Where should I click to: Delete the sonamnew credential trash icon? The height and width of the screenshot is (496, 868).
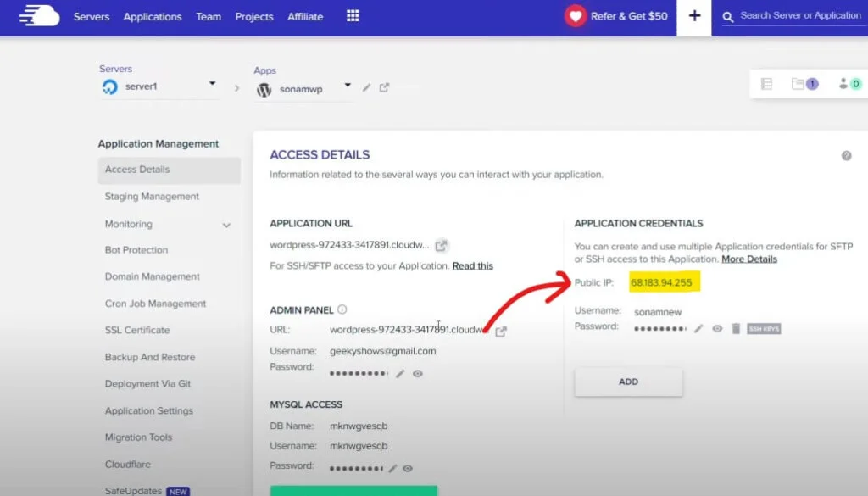tap(736, 328)
